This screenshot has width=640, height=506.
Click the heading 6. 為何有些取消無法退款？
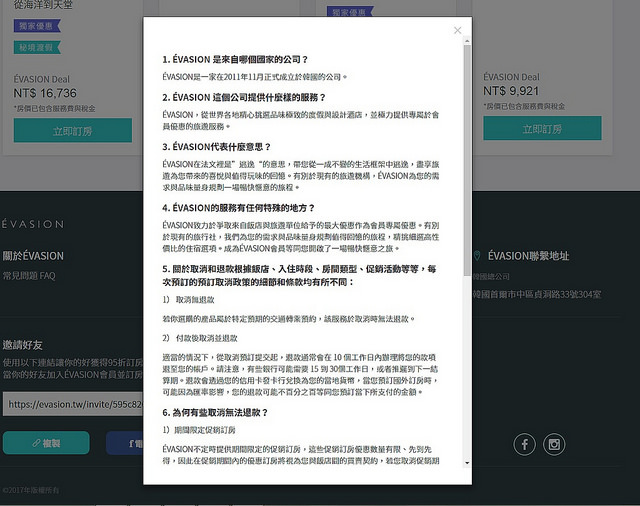pyautogui.click(x=215, y=413)
